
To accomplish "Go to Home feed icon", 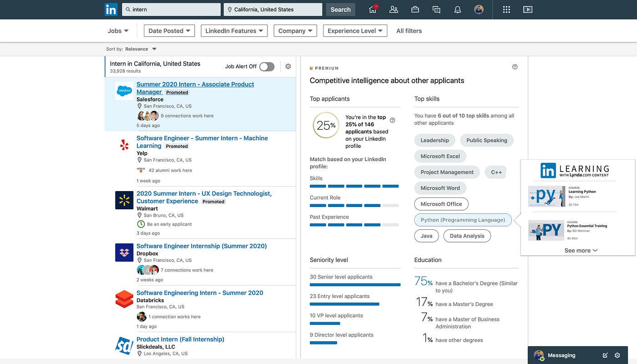I will (373, 9).
